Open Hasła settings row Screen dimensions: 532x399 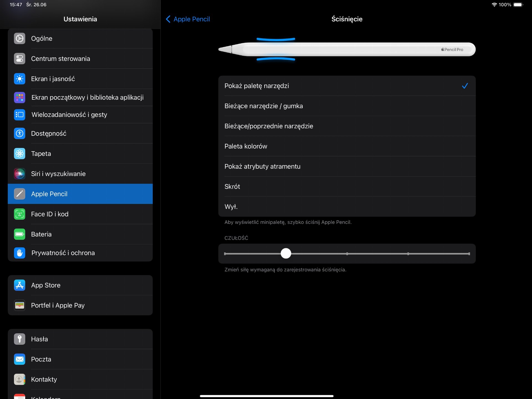point(80,339)
